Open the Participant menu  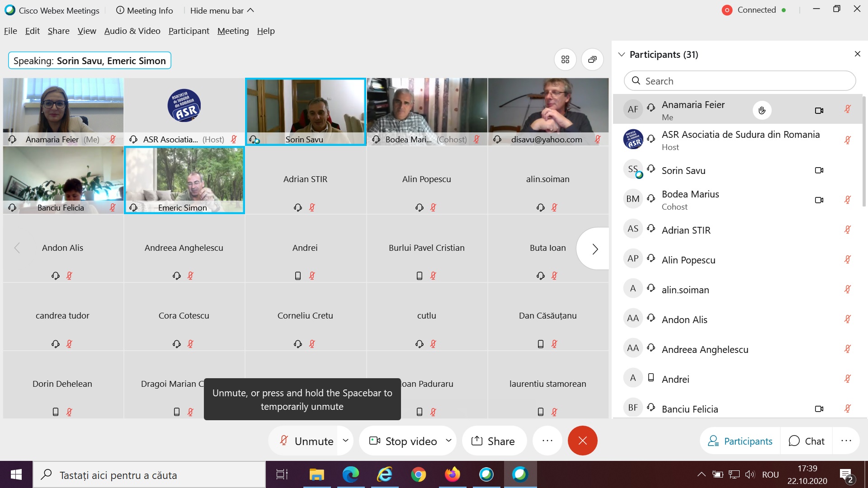click(x=189, y=31)
